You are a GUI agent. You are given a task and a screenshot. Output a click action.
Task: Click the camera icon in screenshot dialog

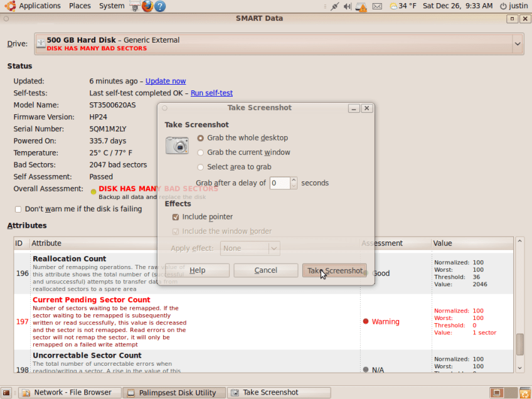(x=177, y=146)
